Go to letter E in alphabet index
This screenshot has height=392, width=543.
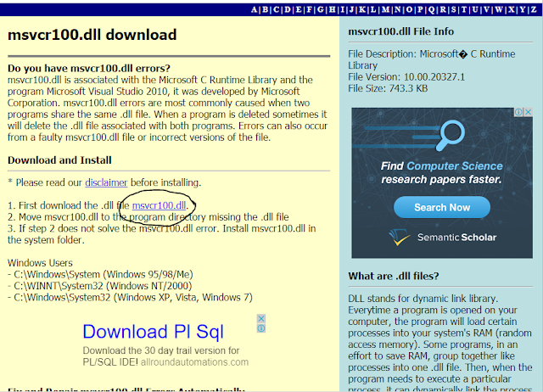coord(299,9)
